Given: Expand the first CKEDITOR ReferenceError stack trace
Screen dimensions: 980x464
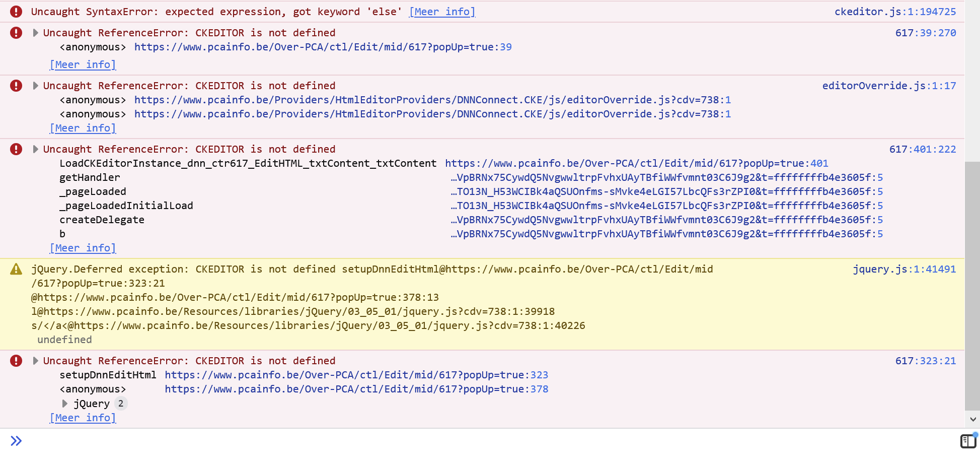Looking at the screenshot, I should point(35,32).
